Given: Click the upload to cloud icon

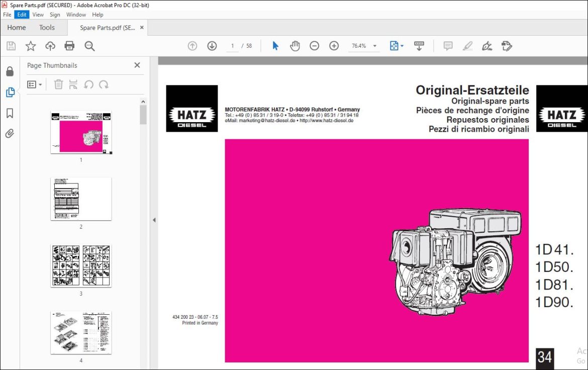Looking at the screenshot, I should tap(50, 46).
